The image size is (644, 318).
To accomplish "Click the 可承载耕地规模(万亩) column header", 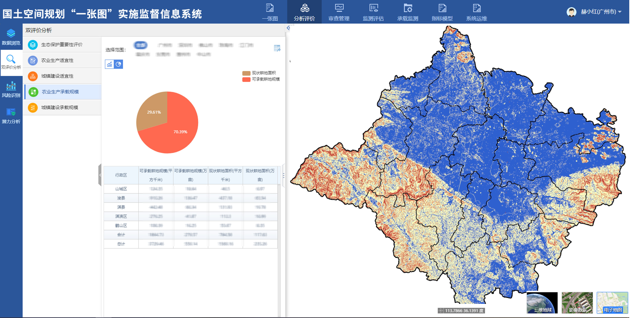I will [190, 175].
